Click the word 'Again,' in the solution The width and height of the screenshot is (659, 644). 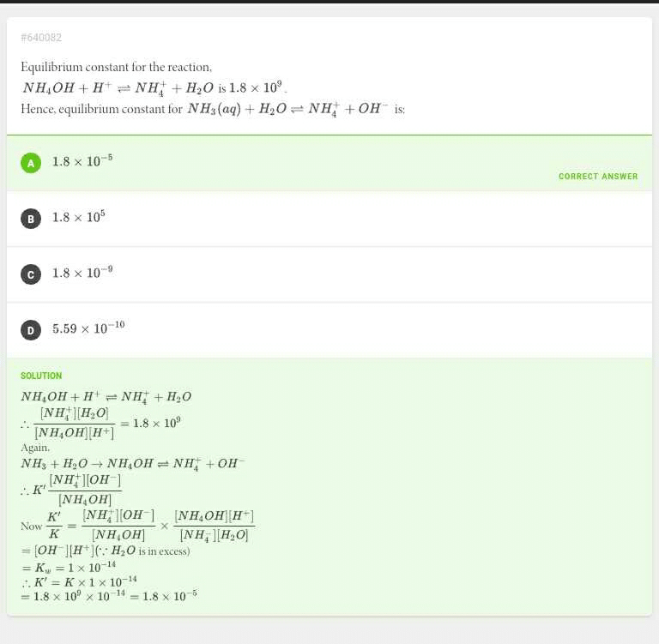pos(35,448)
